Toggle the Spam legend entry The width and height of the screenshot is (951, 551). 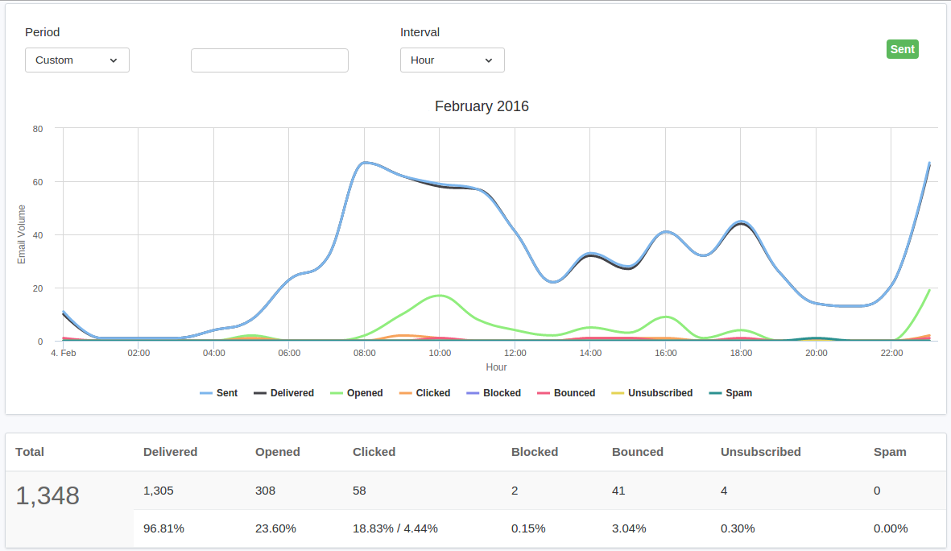tap(731, 393)
